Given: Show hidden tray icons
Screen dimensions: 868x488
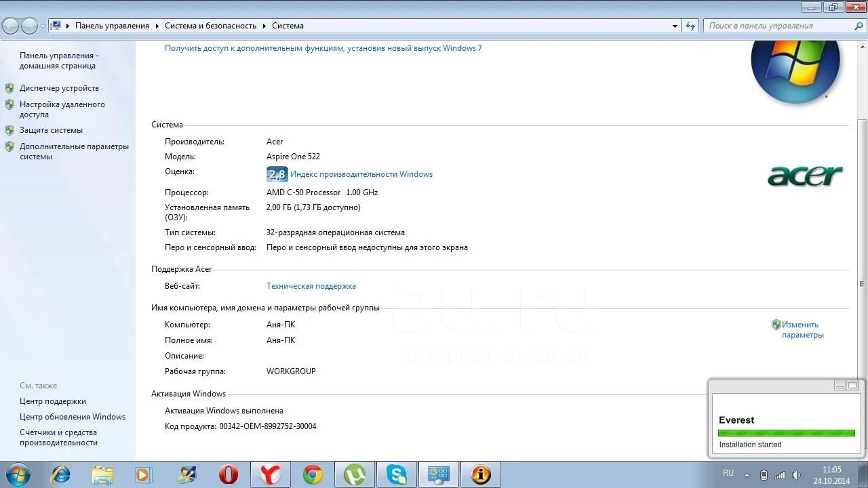Looking at the screenshot, I should tap(747, 475).
